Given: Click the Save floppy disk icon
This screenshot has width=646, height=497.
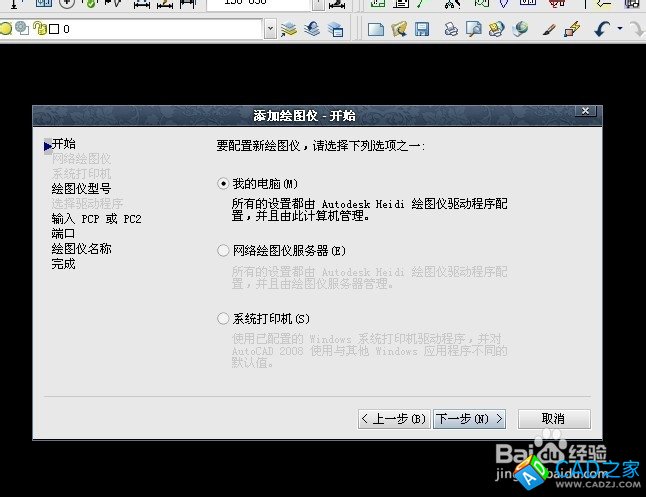Looking at the screenshot, I should (x=421, y=29).
